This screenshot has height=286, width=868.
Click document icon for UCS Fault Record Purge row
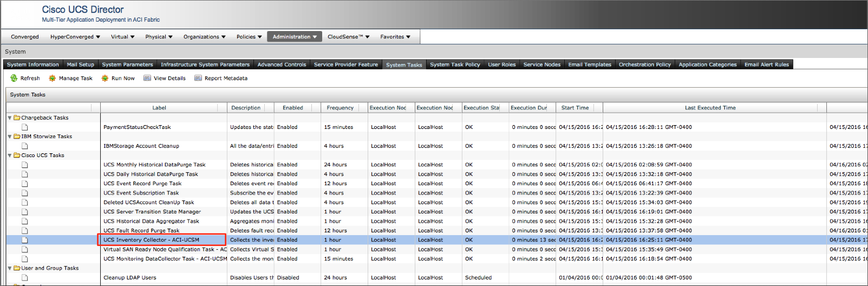tap(25, 230)
